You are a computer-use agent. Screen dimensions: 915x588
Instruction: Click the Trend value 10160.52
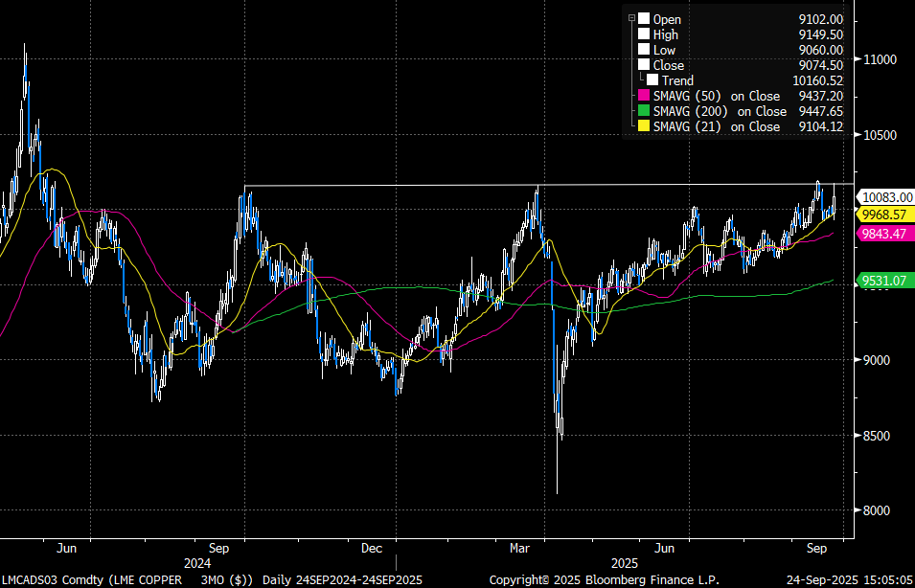point(817,80)
